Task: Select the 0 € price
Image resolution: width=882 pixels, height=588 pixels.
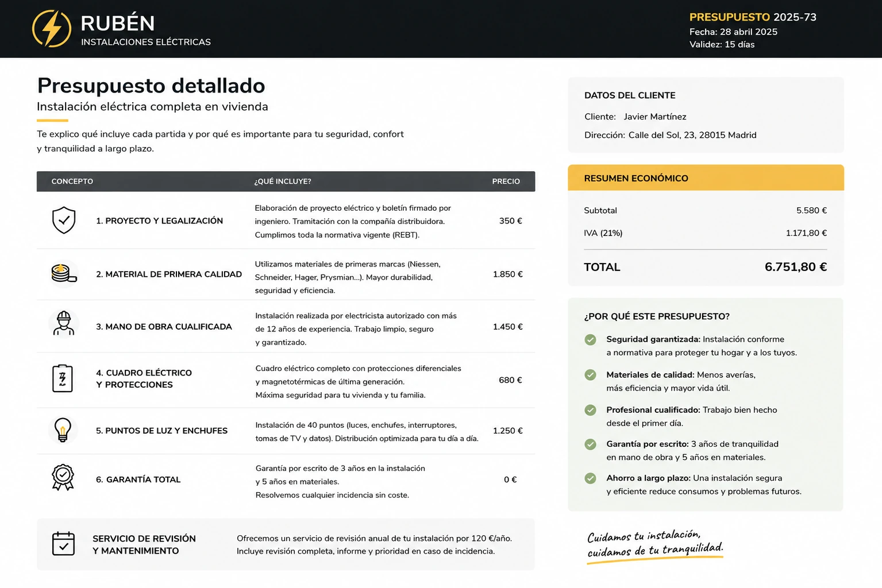Action: tap(510, 479)
